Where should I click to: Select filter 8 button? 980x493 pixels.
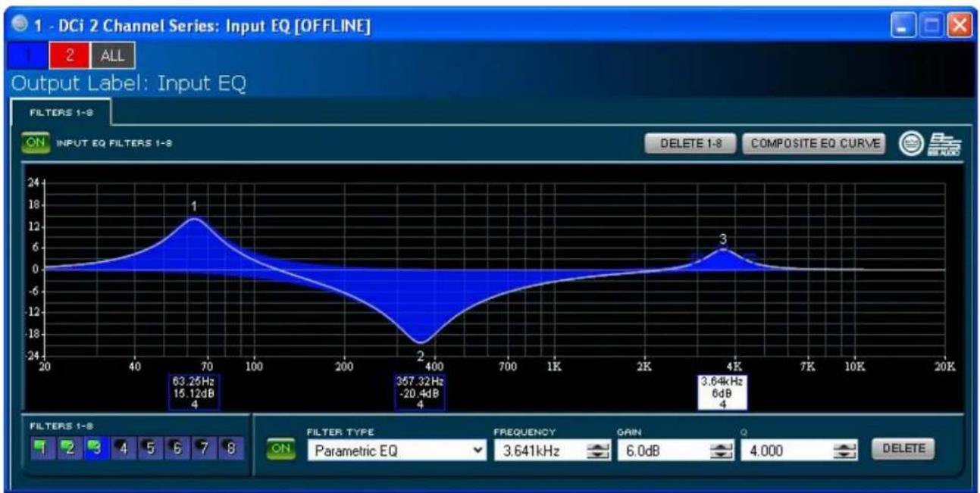coord(231,448)
